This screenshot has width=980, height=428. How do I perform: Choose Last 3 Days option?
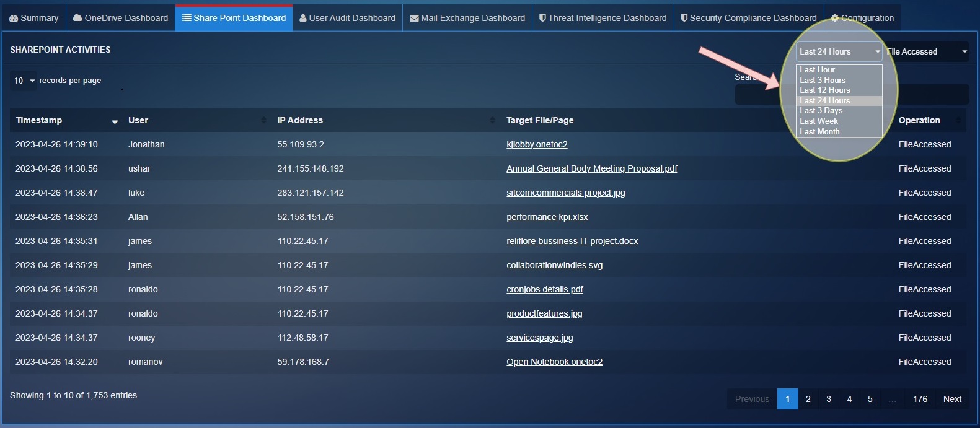click(839, 111)
